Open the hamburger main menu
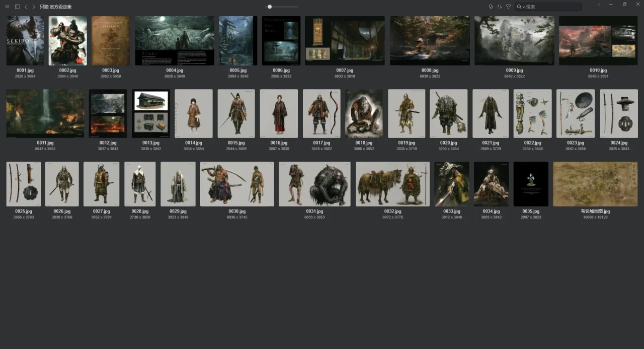The height and width of the screenshot is (349, 644). 7,7
